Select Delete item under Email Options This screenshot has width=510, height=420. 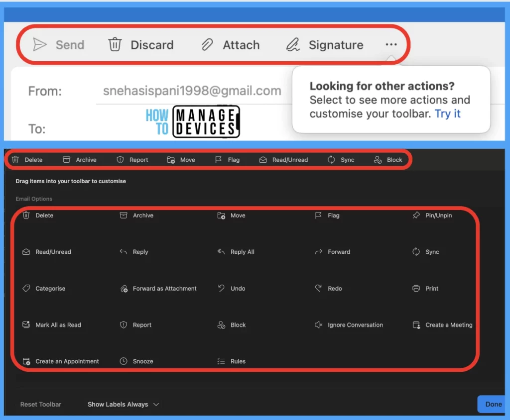38,215
